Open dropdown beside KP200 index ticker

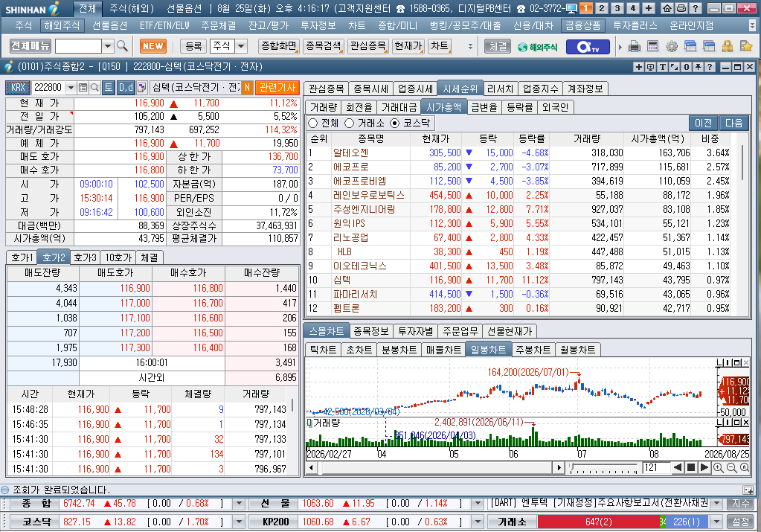[478, 522]
